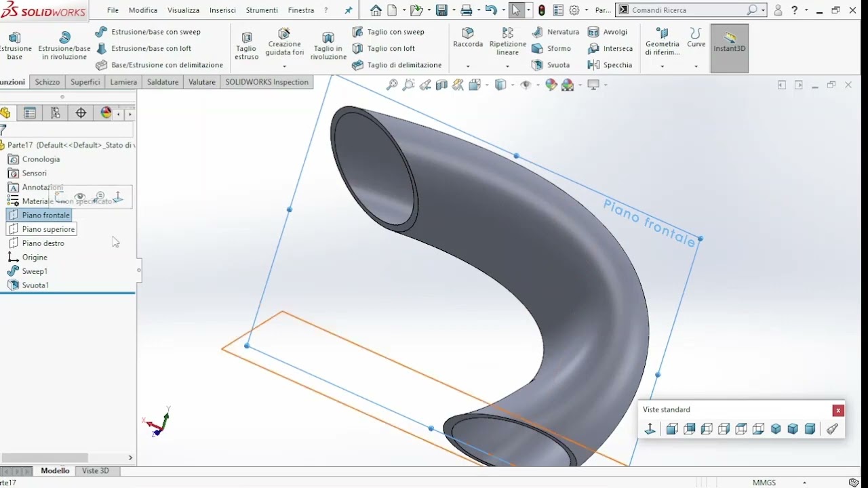Screen dimensions: 868x488
Task: Click Zoom to Fit in view toolbar
Action: point(392,85)
